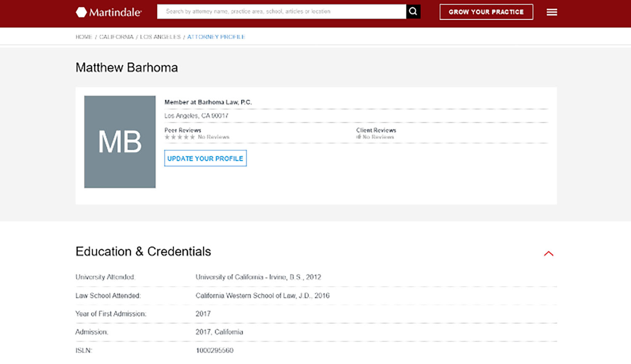
Task: Click UPDATE YOUR PROFILE
Action: click(x=205, y=158)
